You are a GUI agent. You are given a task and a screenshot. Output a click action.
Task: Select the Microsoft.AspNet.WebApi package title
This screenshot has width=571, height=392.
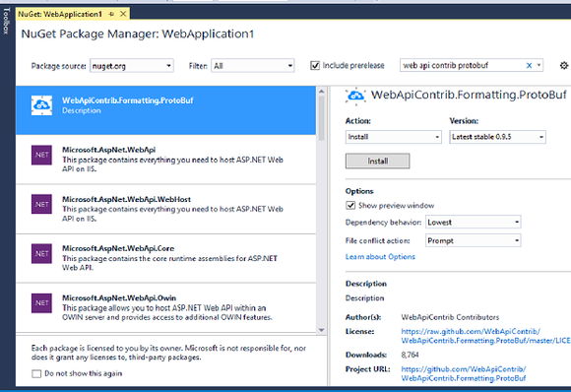109,150
